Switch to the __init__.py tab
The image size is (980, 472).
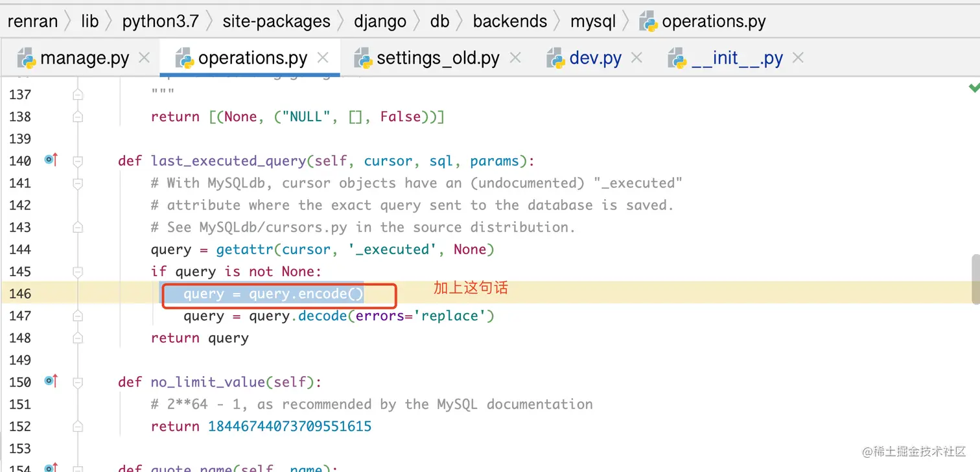(x=738, y=58)
